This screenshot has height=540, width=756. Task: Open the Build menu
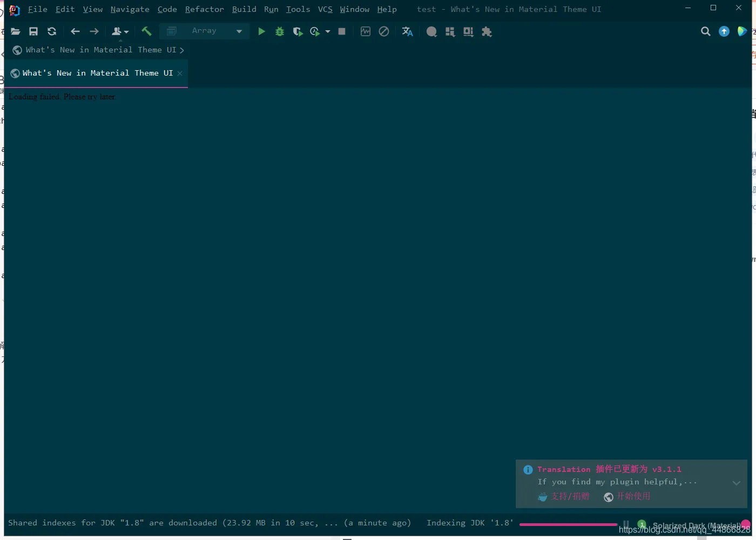point(245,9)
